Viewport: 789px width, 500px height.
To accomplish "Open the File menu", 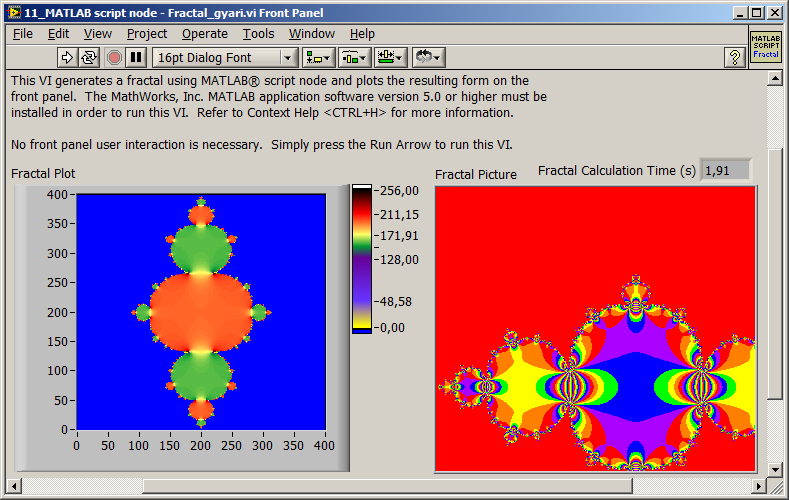I will click(23, 34).
